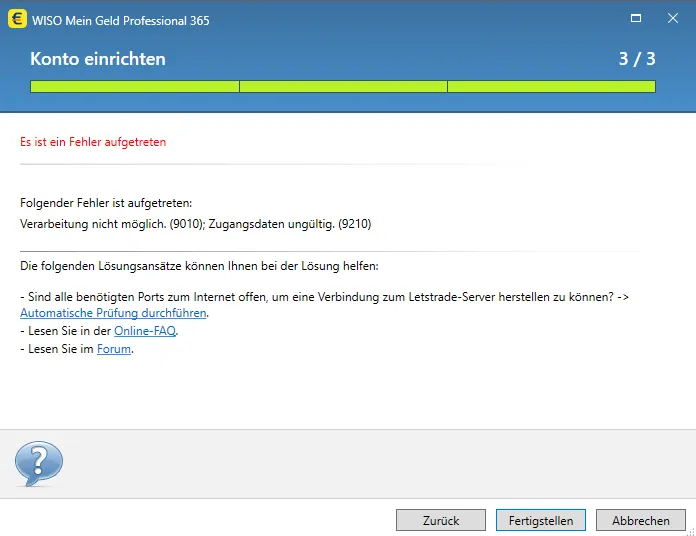Click the Lösungsansätze hint sentence
Image resolution: width=696 pixels, height=536 pixels.
[x=199, y=266]
